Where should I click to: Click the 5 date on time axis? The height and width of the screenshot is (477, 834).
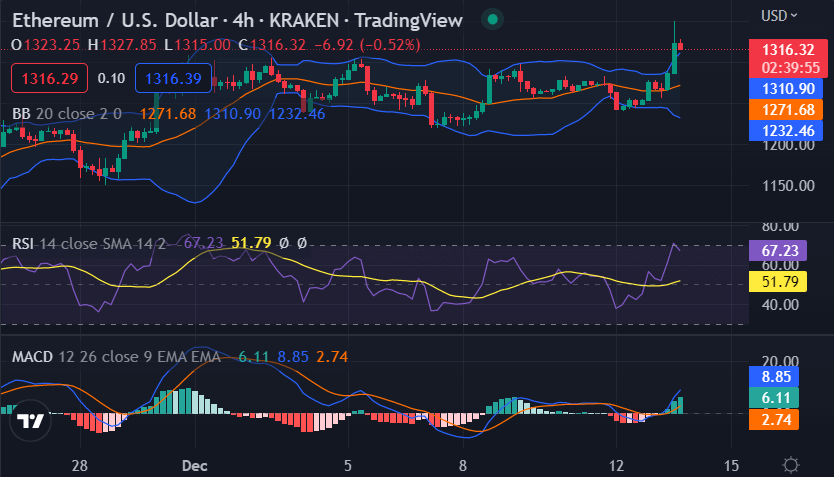pos(348,466)
